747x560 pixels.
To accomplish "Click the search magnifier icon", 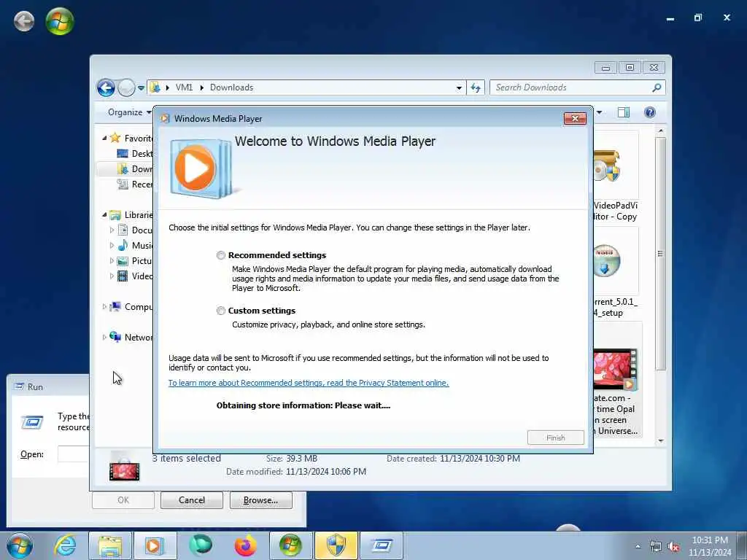I will (x=657, y=87).
